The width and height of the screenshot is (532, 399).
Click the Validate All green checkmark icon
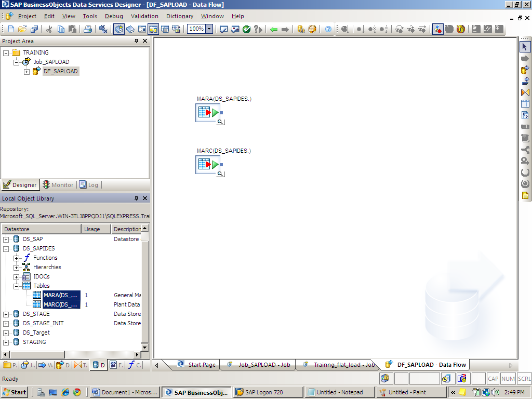[x=246, y=29]
